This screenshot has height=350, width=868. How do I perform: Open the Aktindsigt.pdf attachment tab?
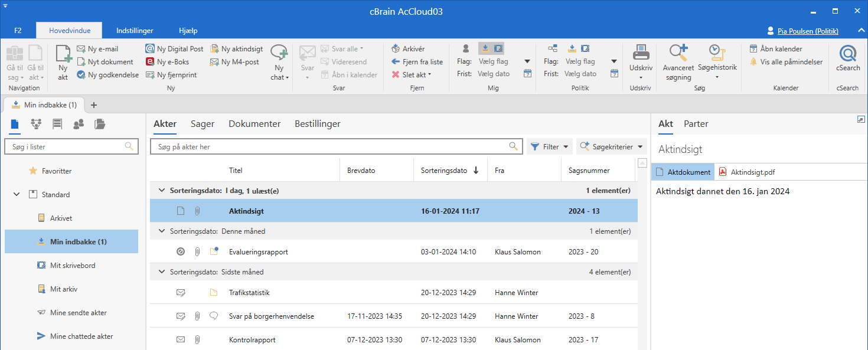(x=747, y=172)
